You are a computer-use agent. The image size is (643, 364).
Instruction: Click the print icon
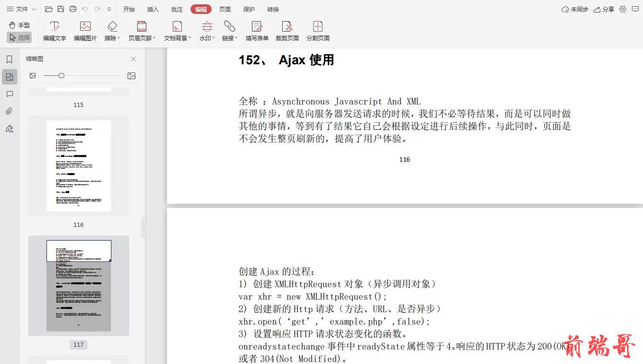(73, 9)
